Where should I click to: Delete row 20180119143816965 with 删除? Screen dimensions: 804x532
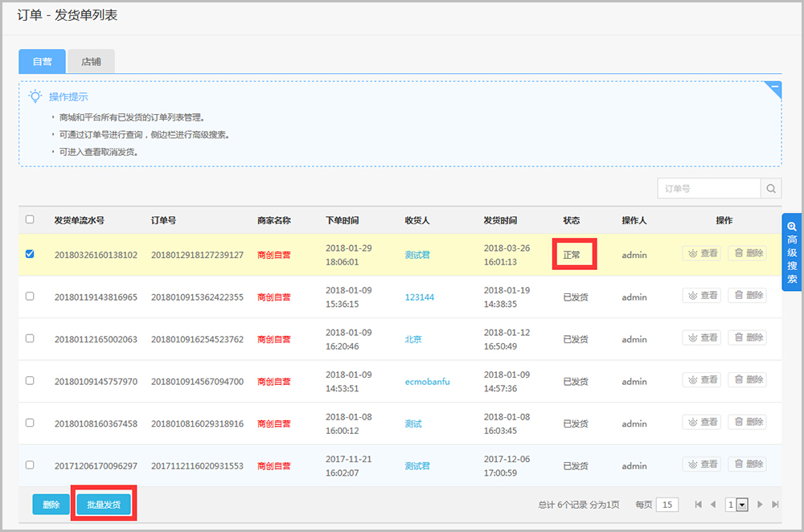(x=748, y=295)
